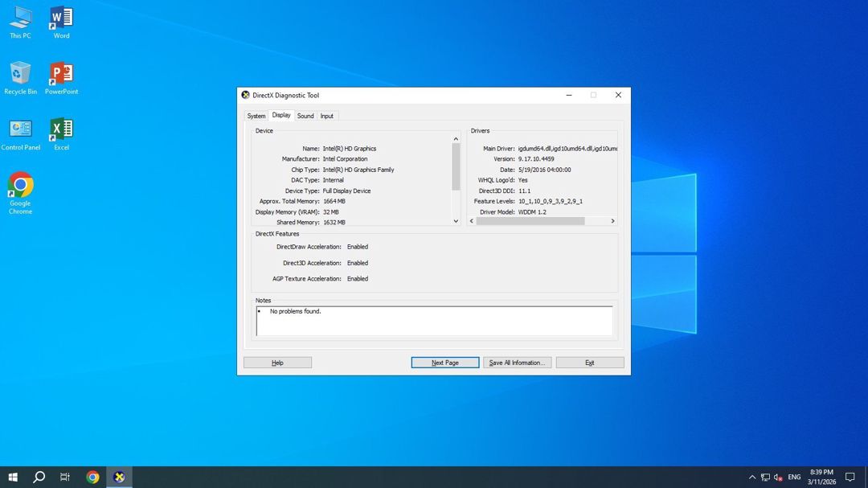Screen dimensions: 868x488
Task: Show hidden system tray icons
Action: pos(751,477)
